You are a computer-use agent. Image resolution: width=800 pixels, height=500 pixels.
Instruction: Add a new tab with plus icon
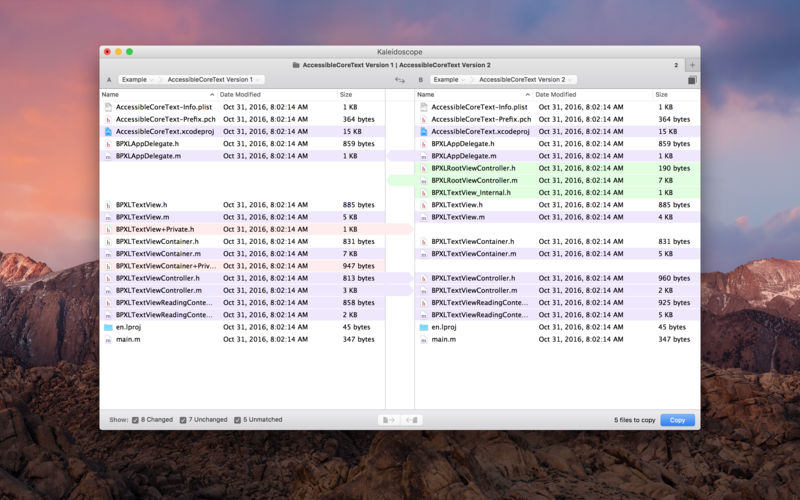[692, 65]
